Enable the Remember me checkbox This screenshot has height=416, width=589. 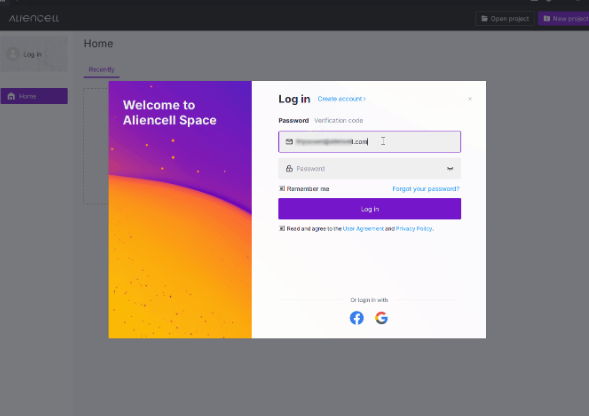point(282,189)
